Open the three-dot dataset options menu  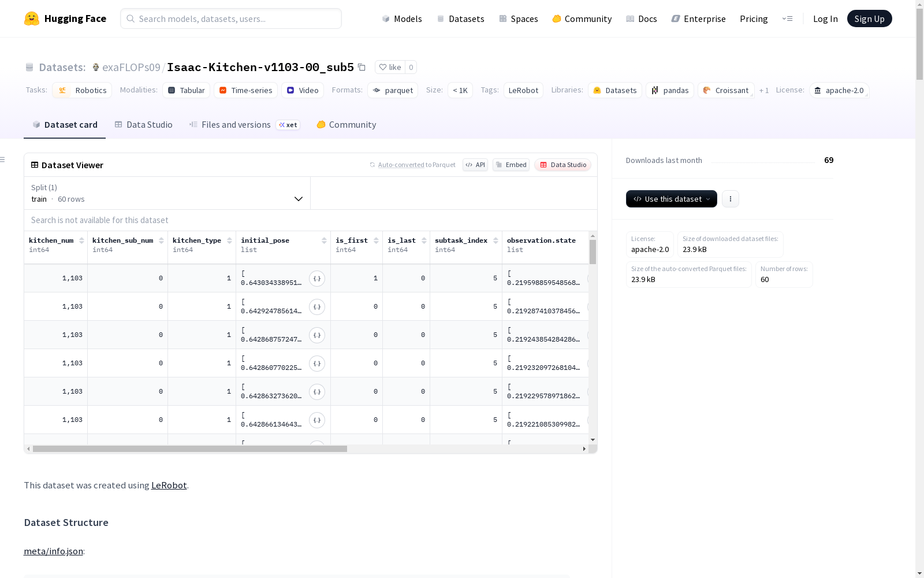click(731, 199)
